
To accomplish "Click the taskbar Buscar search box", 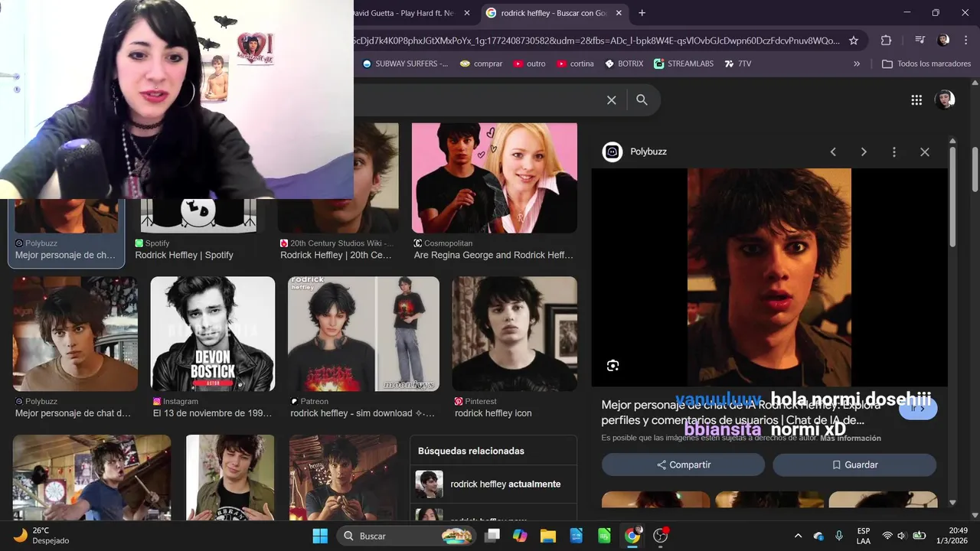I will [407, 536].
